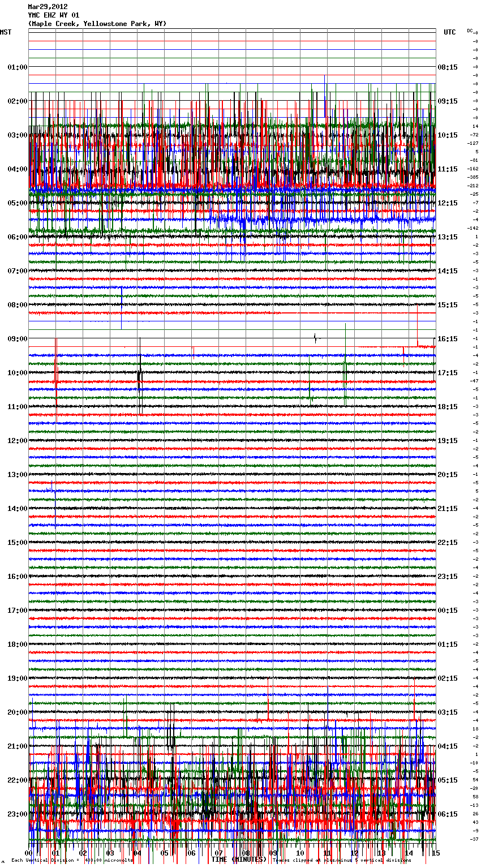Click the 14:15 UTC label

tap(448, 271)
